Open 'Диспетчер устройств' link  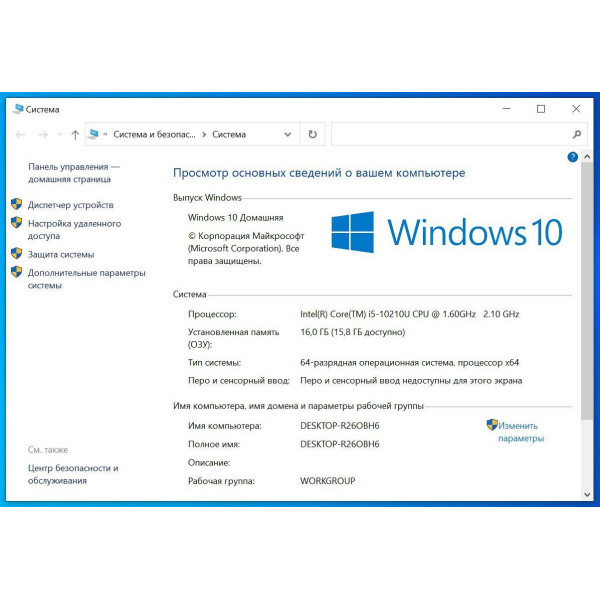coord(71,205)
